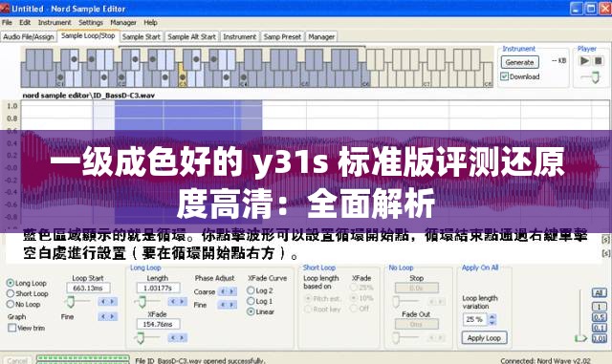Choose Log 2 XFade curve
Viewport: 612px width, 364px height.
251,290
